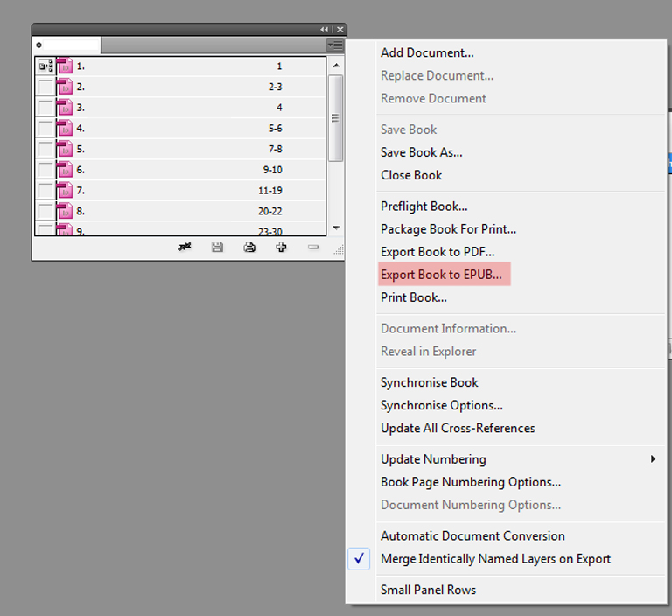
Task: Select InDesign document icon for item 4
Action: pyautogui.click(x=65, y=128)
